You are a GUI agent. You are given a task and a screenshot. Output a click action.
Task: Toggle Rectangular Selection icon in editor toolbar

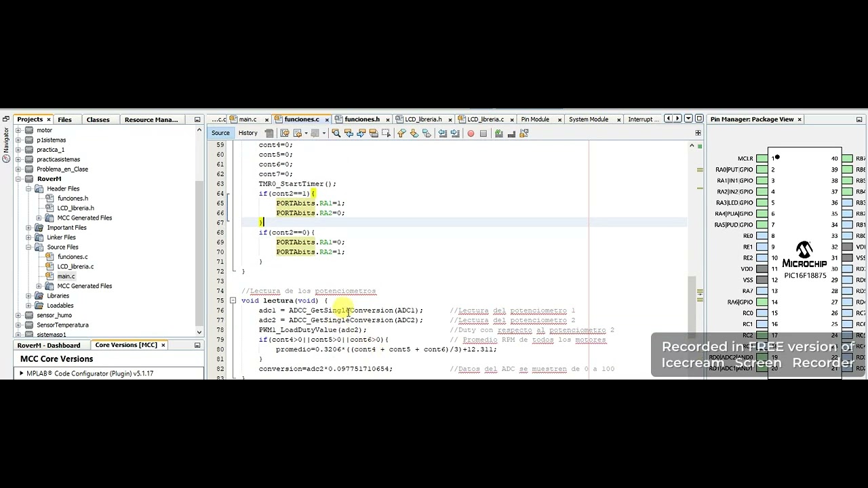pyautogui.click(x=387, y=134)
